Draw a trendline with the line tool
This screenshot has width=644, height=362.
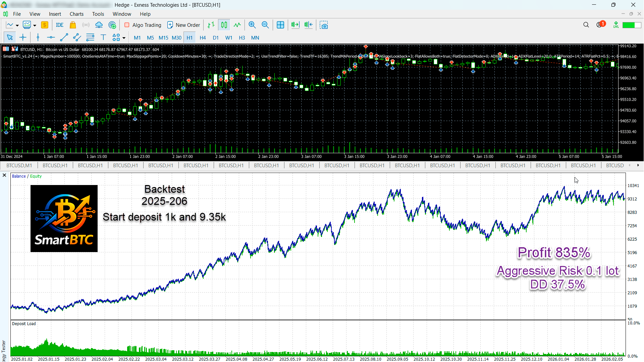tap(64, 38)
